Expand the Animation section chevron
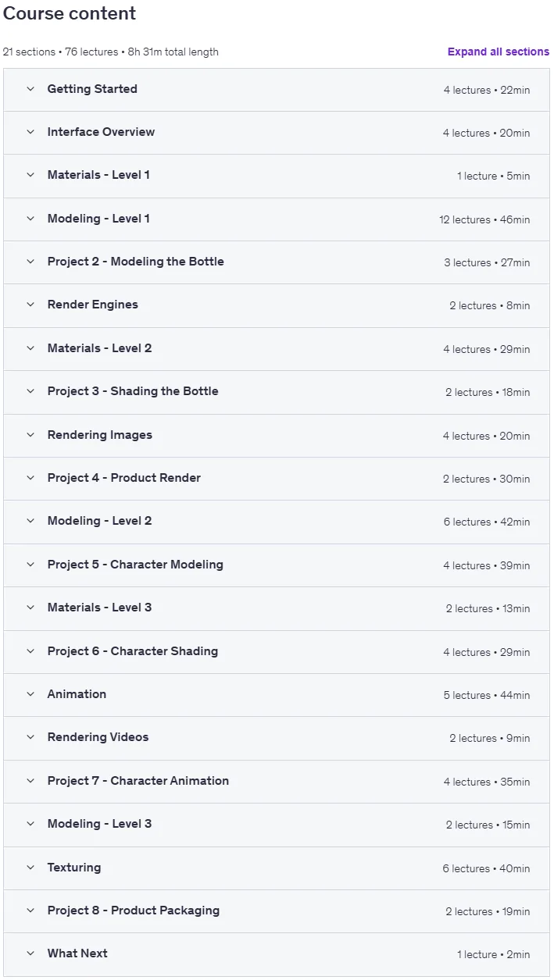Image resolution: width=554 pixels, height=980 pixels. click(30, 694)
